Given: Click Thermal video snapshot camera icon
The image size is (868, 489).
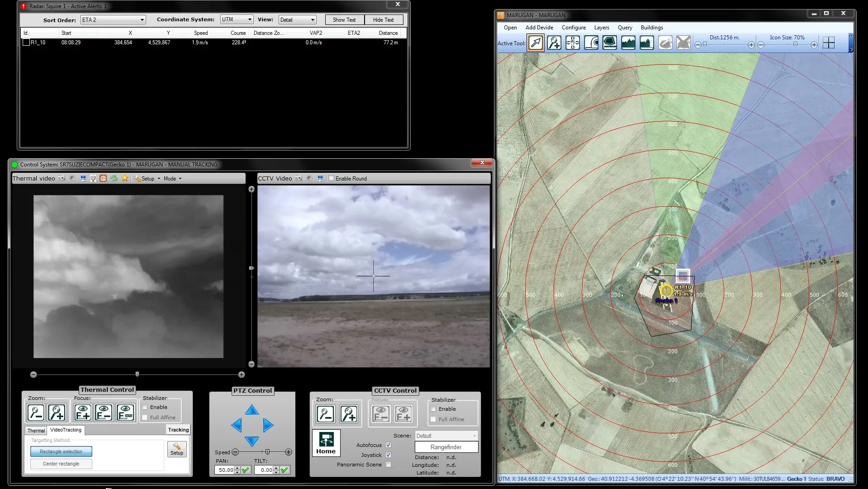Looking at the screenshot, I should point(62,178).
